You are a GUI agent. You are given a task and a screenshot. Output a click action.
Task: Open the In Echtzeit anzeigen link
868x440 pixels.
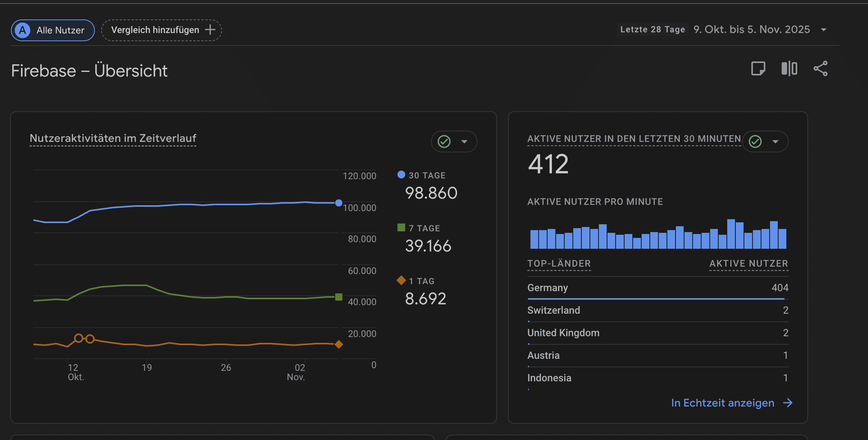coord(723,403)
